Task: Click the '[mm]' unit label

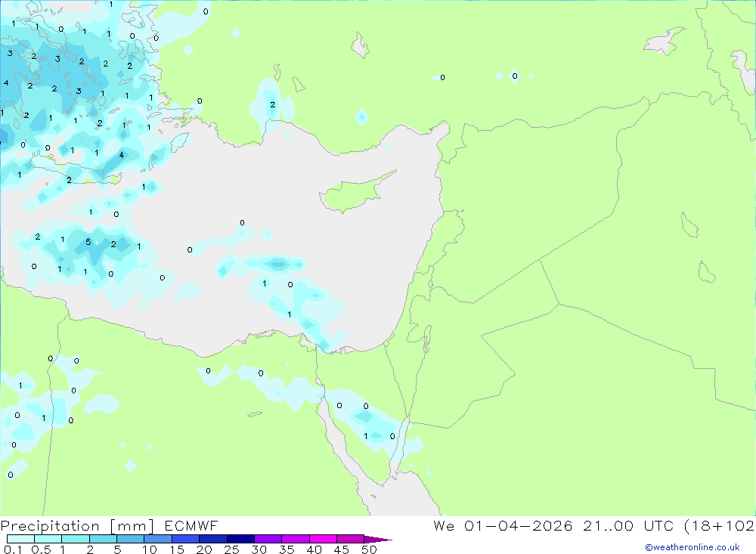Action: click(132, 526)
